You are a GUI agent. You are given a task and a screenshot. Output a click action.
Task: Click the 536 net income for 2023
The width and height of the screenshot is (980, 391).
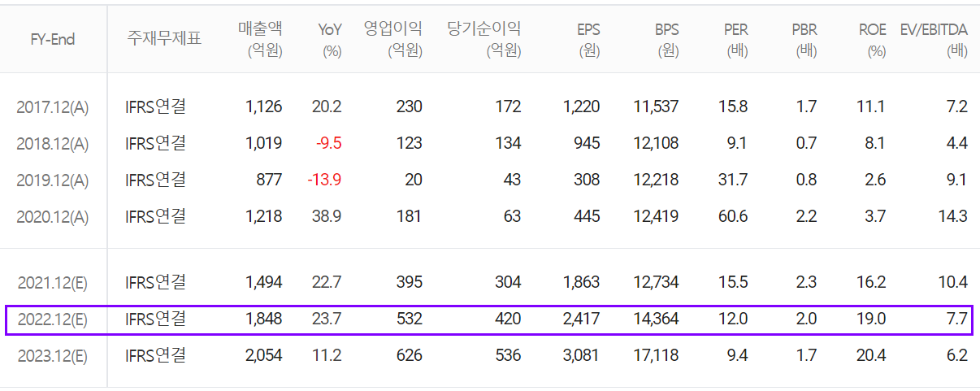click(x=508, y=356)
